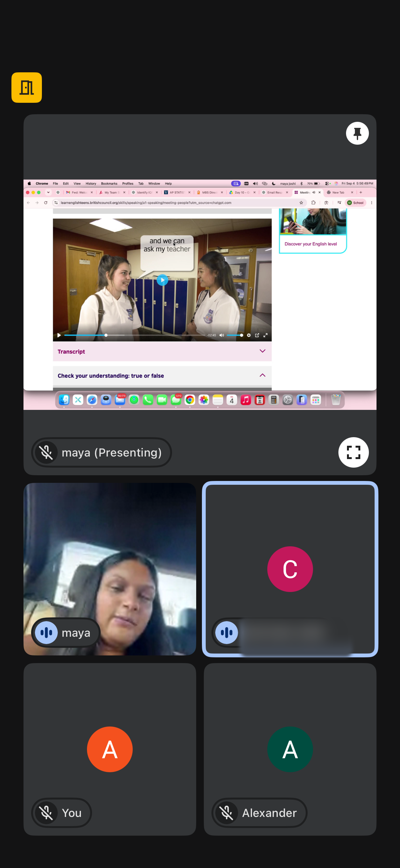The height and width of the screenshot is (868, 400).
Task: Pin maya's presentation tile
Action: (357, 134)
